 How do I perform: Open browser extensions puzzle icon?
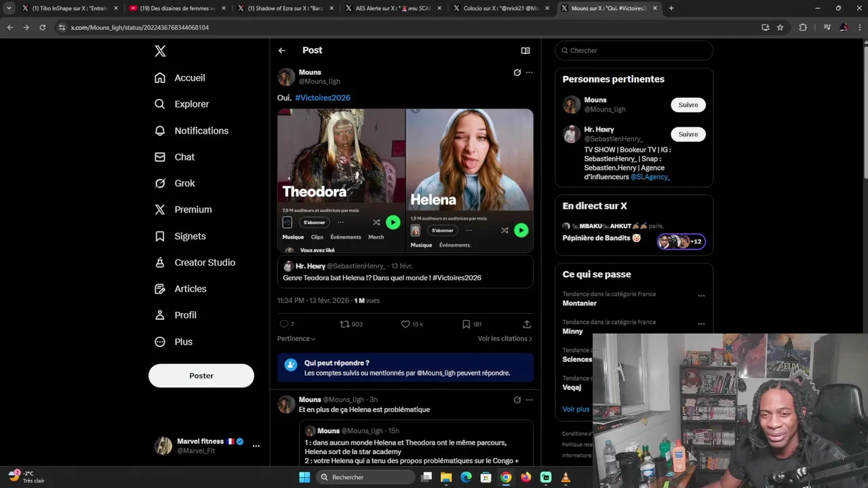803,27
